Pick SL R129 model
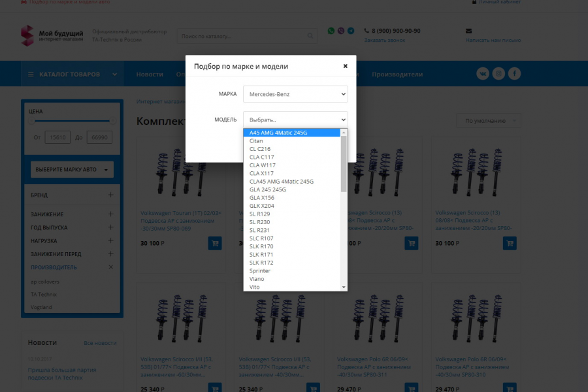Image resolution: width=588 pixels, height=392 pixels. [292, 214]
